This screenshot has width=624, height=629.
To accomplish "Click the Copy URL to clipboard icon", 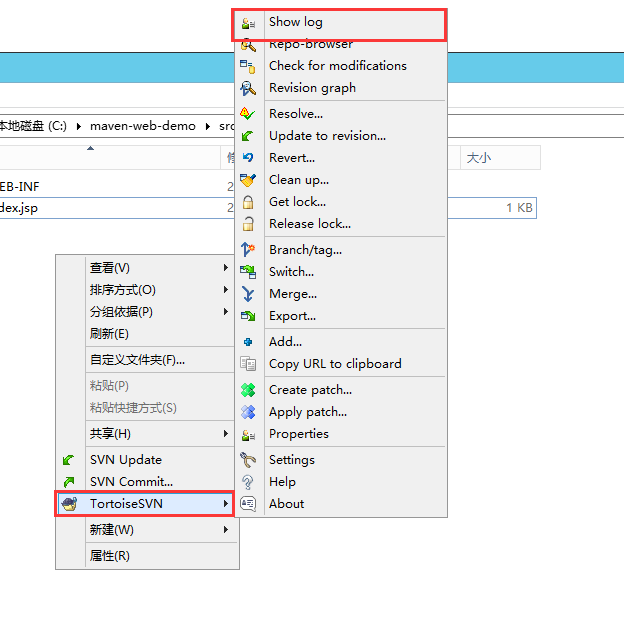I will pyautogui.click(x=248, y=364).
